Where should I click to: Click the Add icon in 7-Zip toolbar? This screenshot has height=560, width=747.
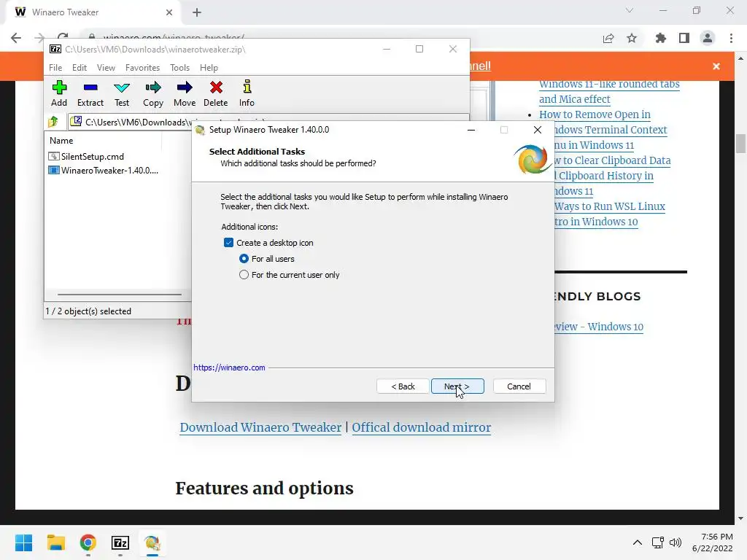click(x=59, y=93)
